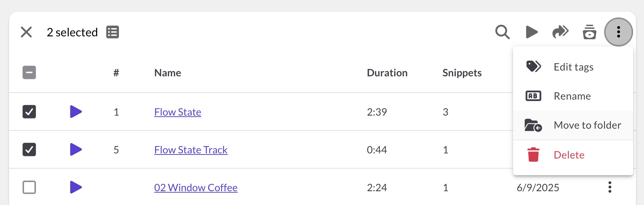This screenshot has width=644, height=205.
Task: Click the list view icon beside "2 selected"
Action: 112,32
